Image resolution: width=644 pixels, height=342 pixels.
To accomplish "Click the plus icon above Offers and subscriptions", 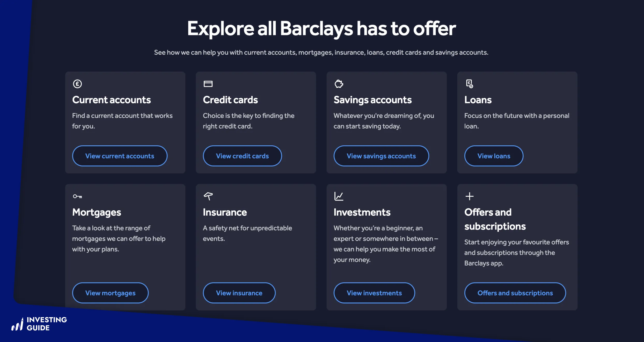I will coord(469,196).
